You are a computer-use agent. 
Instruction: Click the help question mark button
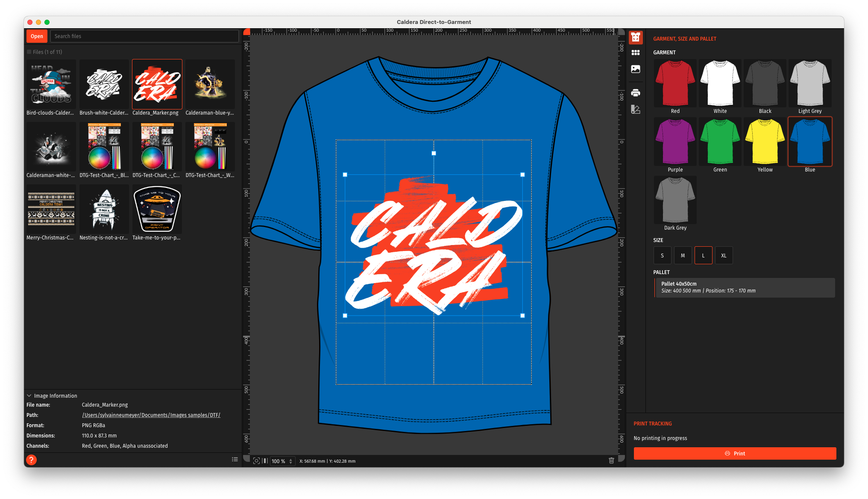(x=31, y=460)
